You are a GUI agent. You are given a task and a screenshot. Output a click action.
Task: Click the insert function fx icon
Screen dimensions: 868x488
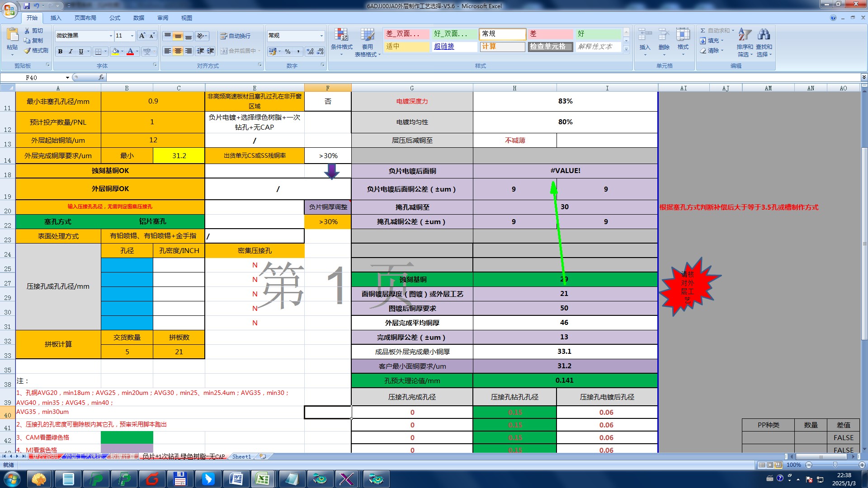[x=101, y=78]
